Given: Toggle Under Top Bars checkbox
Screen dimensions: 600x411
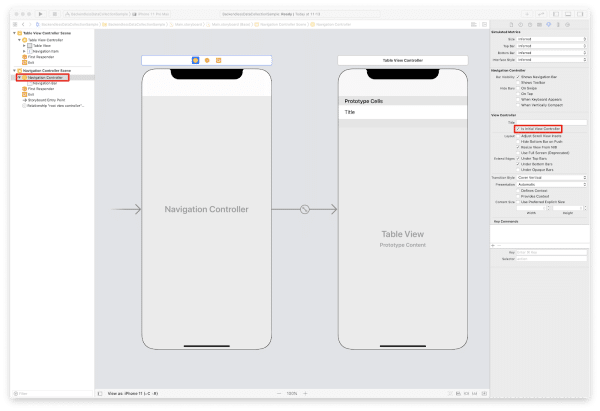Looking at the screenshot, I should pyautogui.click(x=518, y=158).
